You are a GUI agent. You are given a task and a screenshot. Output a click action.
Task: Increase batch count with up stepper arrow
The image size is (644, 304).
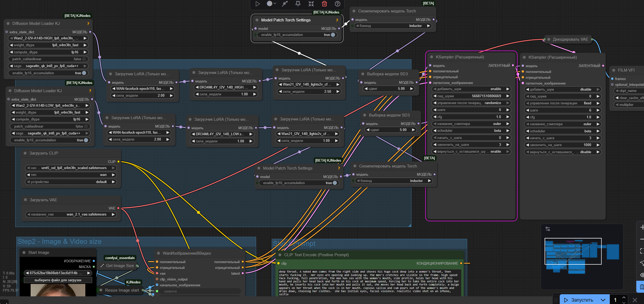pos(624,298)
